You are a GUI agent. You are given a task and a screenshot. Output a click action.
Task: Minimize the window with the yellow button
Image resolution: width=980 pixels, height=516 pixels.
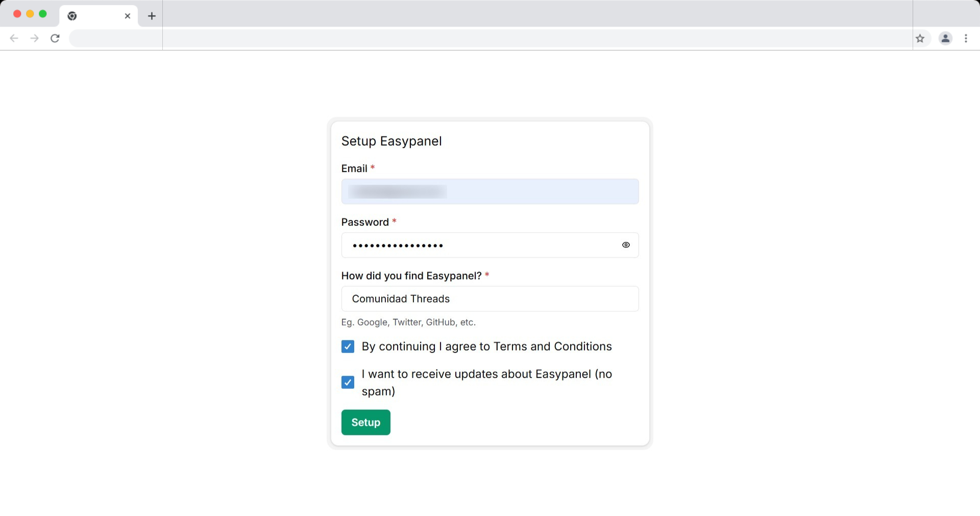point(30,14)
